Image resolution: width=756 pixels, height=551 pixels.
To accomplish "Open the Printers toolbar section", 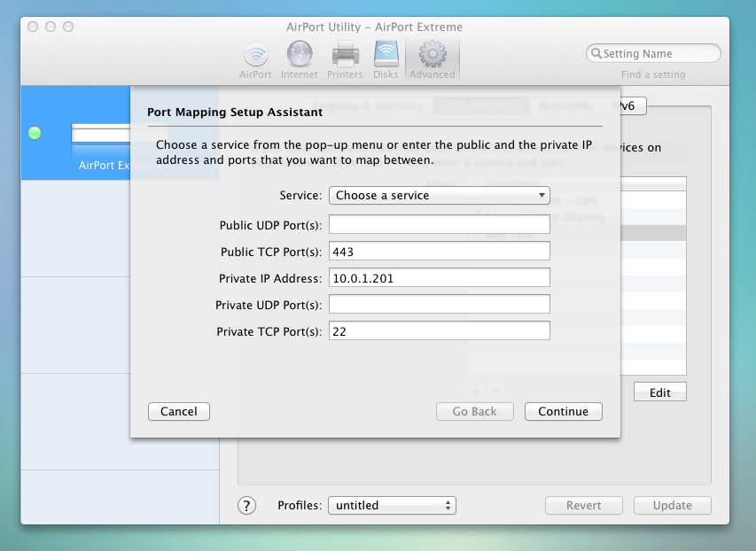I will coord(345,60).
